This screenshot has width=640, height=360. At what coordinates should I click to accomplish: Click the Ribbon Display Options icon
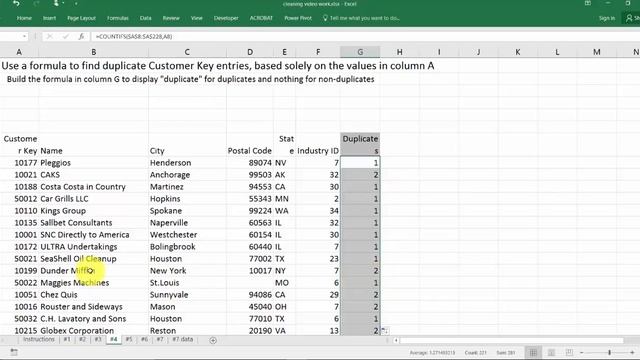pyautogui.click(x=588, y=3)
